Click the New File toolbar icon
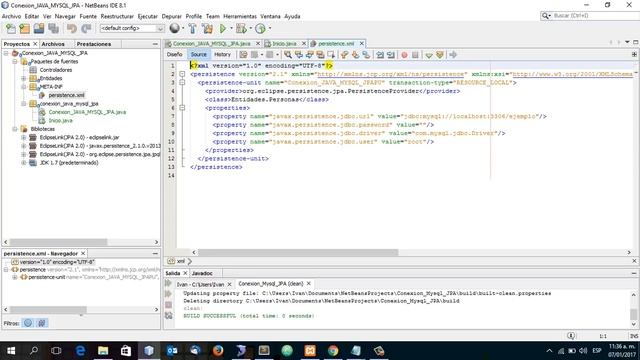 pos(11,29)
